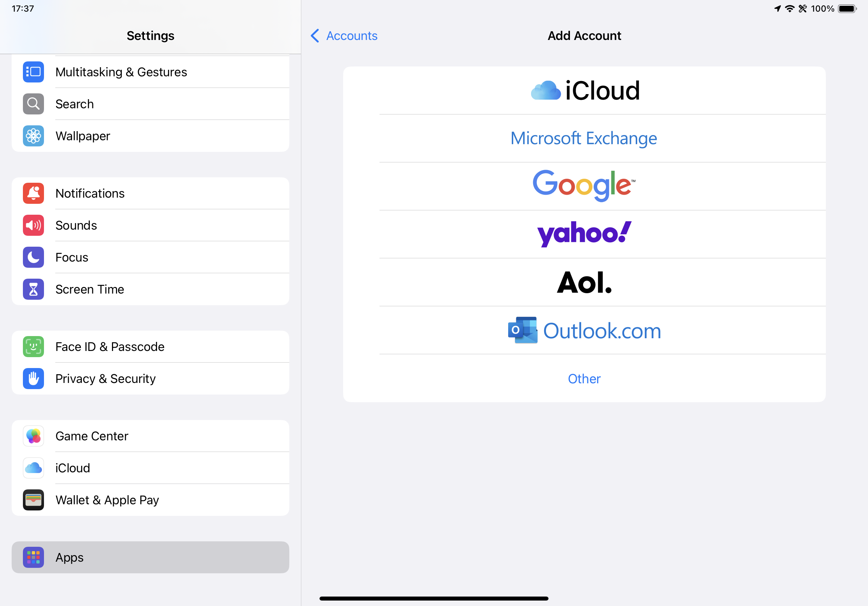Go back to Accounts
The height and width of the screenshot is (606, 868).
[x=344, y=36]
